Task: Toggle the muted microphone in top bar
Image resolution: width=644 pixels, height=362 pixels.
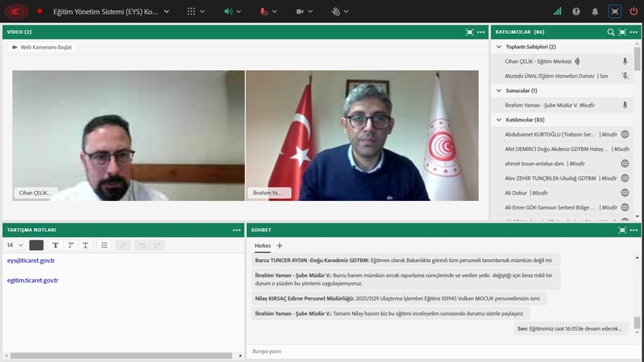Action: tap(263, 11)
